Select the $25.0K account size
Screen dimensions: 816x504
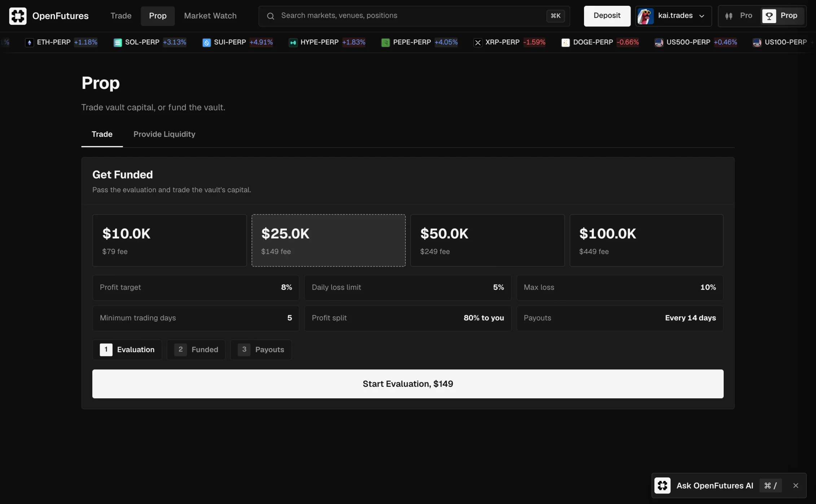tap(328, 240)
